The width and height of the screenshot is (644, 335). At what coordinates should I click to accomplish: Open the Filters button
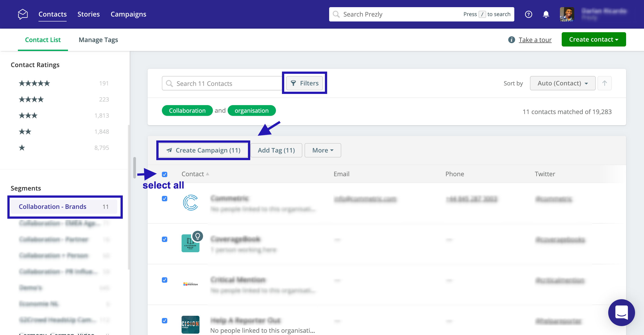(305, 83)
